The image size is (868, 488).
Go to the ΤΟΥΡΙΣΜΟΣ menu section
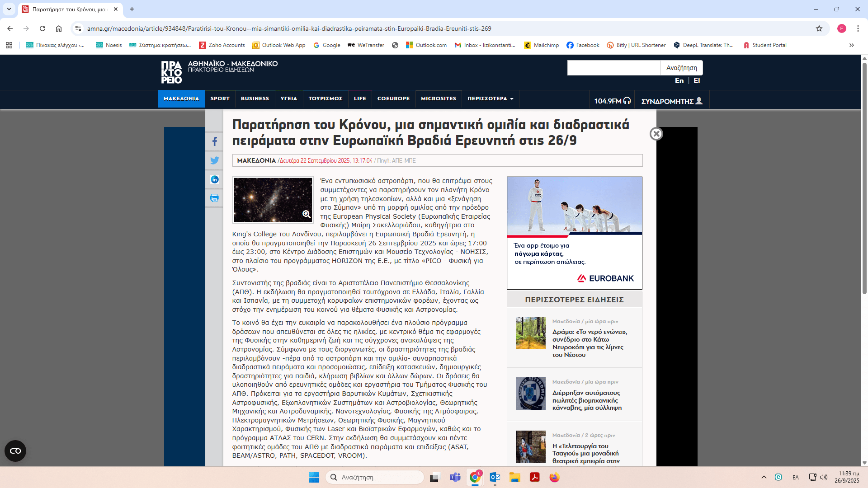pyautogui.click(x=325, y=99)
